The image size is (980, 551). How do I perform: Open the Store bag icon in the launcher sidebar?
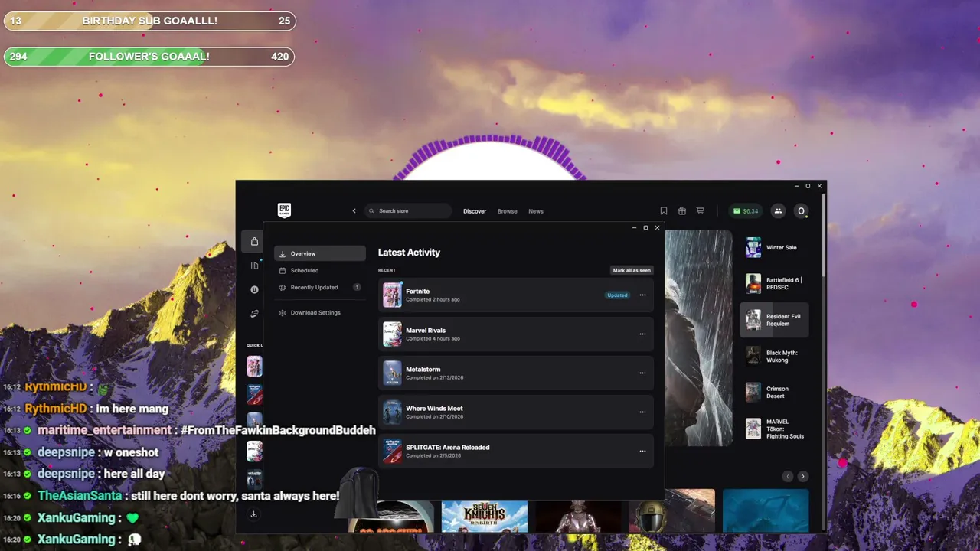[x=254, y=242]
